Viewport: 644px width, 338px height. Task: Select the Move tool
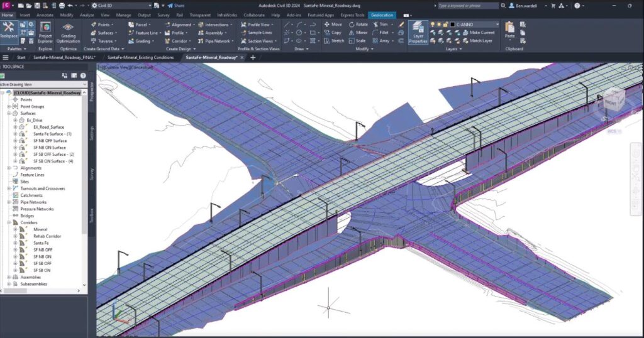[x=332, y=25]
